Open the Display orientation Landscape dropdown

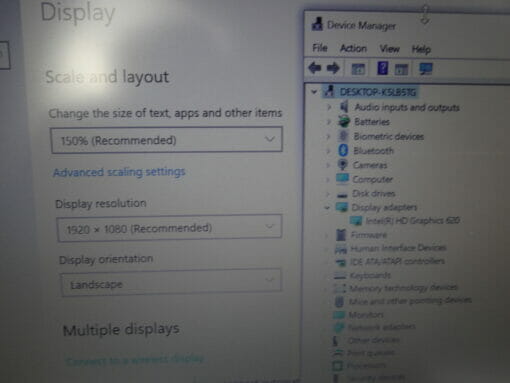171,283
